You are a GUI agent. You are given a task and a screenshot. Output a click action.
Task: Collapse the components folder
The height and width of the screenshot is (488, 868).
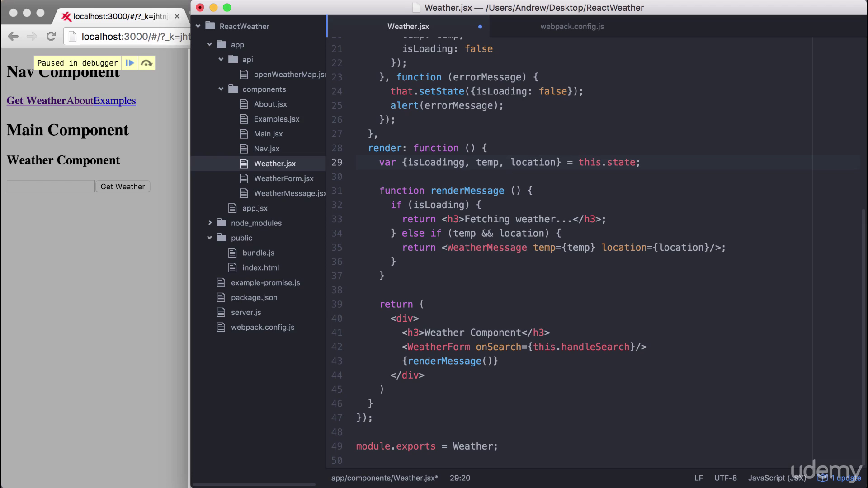point(221,89)
